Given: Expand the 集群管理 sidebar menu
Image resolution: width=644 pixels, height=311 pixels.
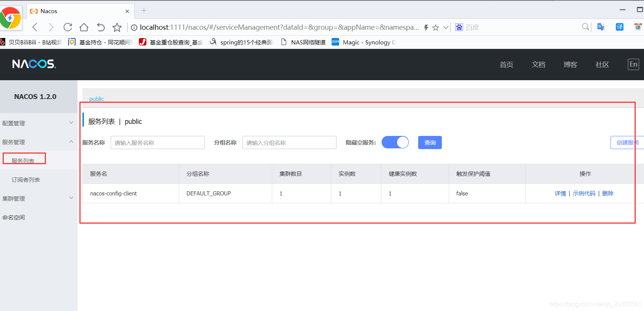Looking at the screenshot, I should tap(38, 198).
